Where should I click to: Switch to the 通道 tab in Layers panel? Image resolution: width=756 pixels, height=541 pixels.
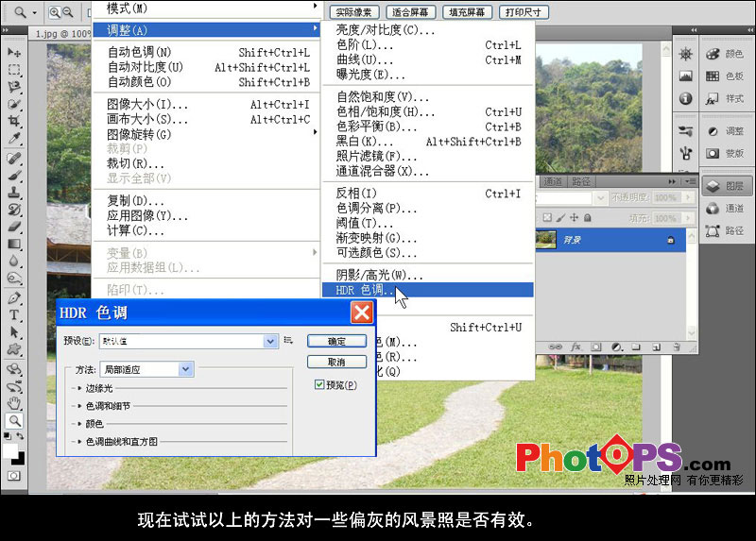pos(553,181)
